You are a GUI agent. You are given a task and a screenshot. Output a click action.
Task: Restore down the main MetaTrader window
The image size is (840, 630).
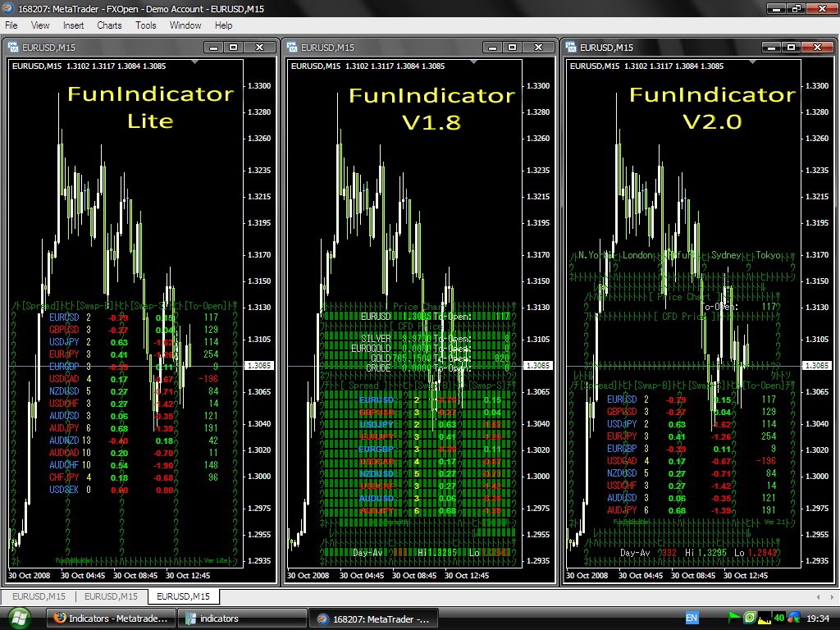pos(797,8)
